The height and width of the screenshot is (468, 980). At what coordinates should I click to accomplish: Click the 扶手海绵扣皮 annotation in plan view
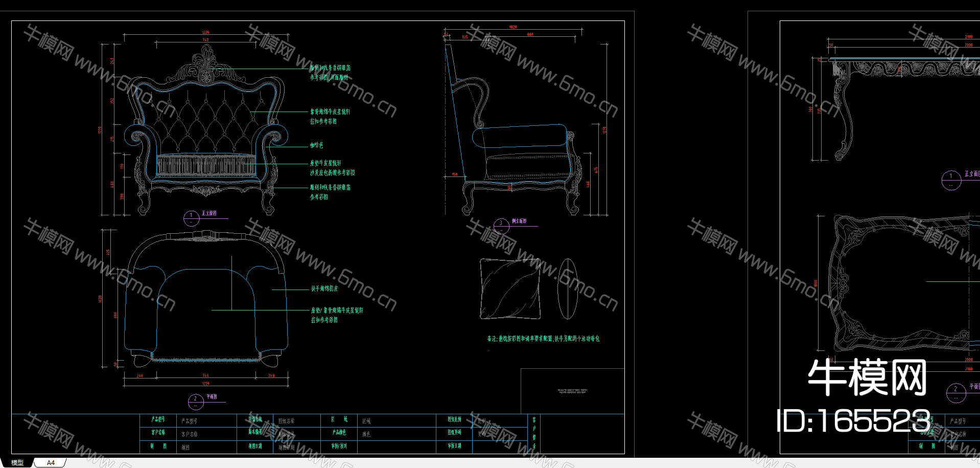coord(324,288)
